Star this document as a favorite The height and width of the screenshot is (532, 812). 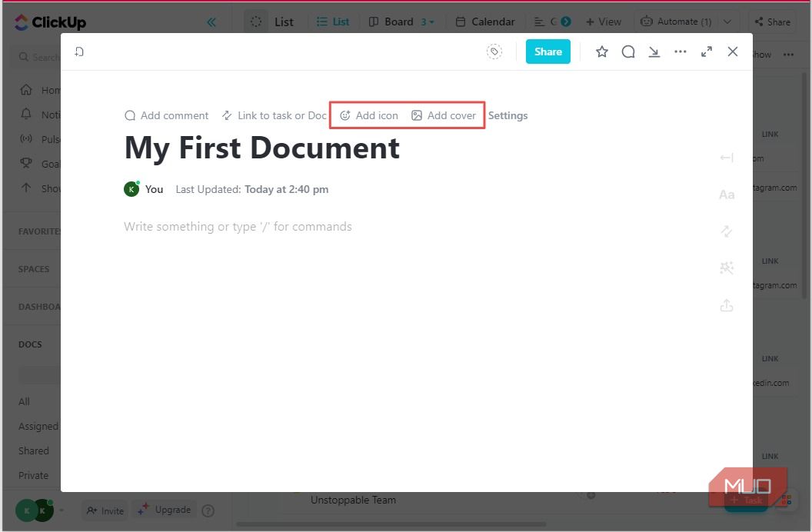(602, 52)
